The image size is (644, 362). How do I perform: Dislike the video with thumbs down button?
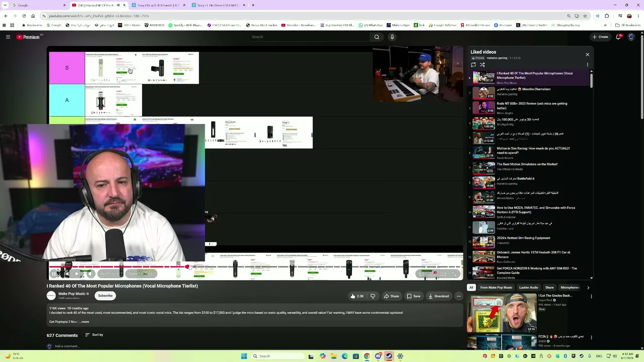tap(373, 296)
